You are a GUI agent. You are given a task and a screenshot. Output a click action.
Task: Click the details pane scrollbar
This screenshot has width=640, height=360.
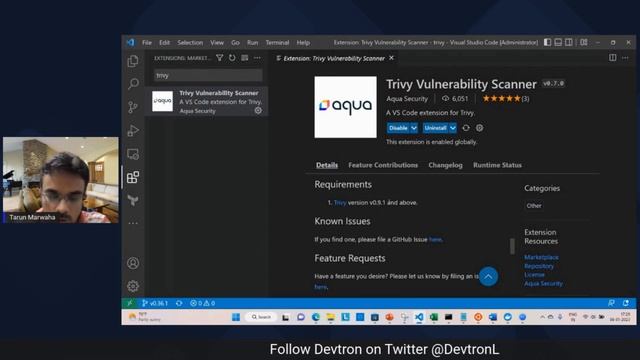pyautogui.click(x=512, y=246)
